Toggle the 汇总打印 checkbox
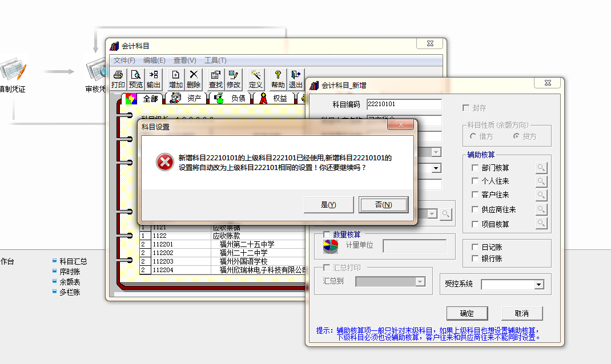Screen dimensions: 611x364 point(327,268)
